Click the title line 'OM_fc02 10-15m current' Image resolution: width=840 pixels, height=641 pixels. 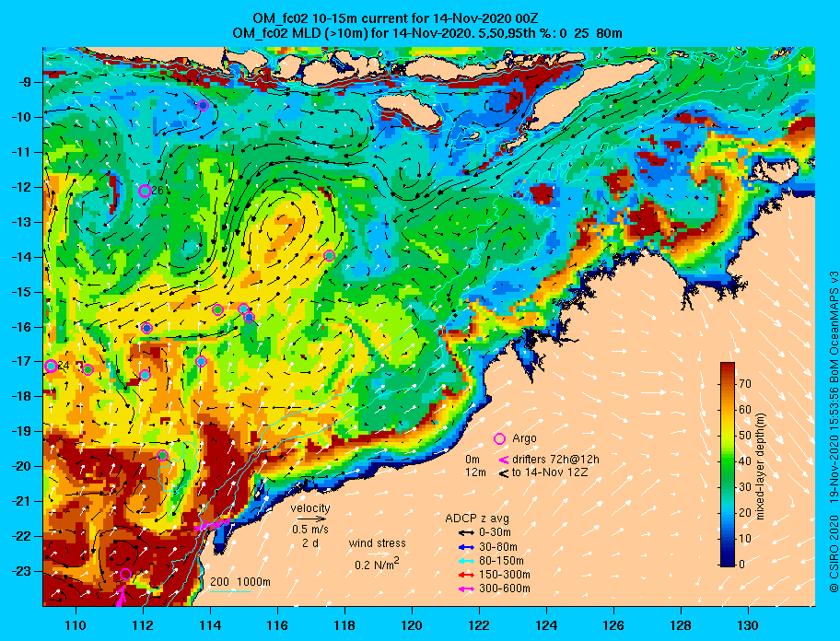[x=395, y=20]
